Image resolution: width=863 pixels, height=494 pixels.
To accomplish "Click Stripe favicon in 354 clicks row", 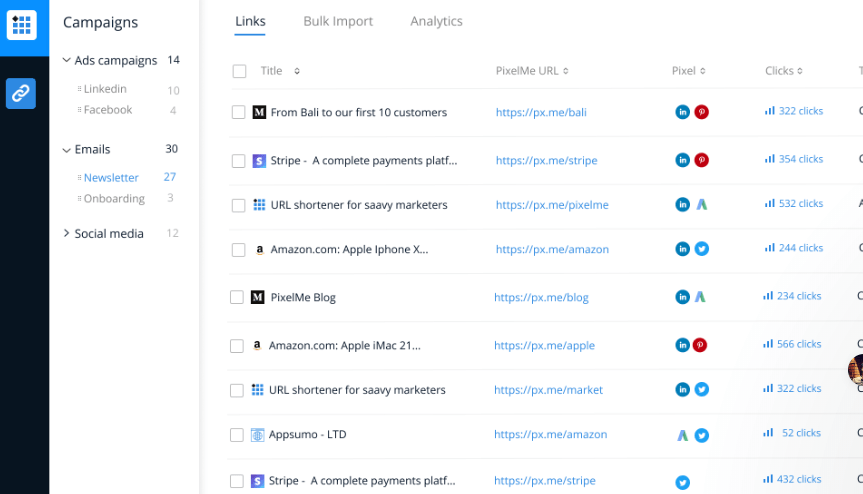I will tap(259, 161).
